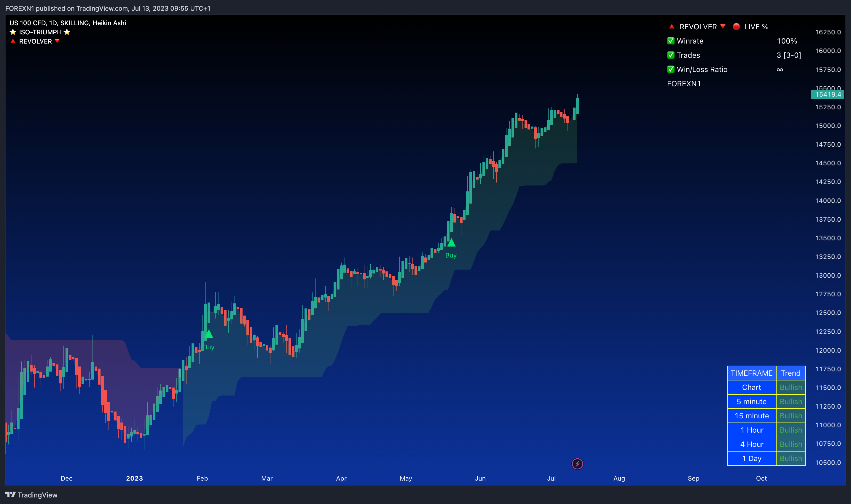Click the Oct label on time axis

coord(761,478)
